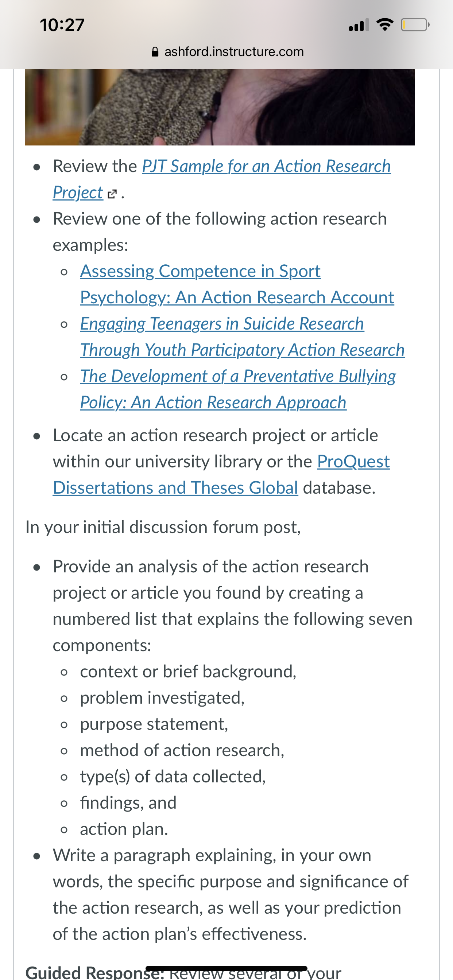The height and width of the screenshot is (980, 453).
Task: Open Dissertations and Theses Global link
Action: [x=175, y=488]
